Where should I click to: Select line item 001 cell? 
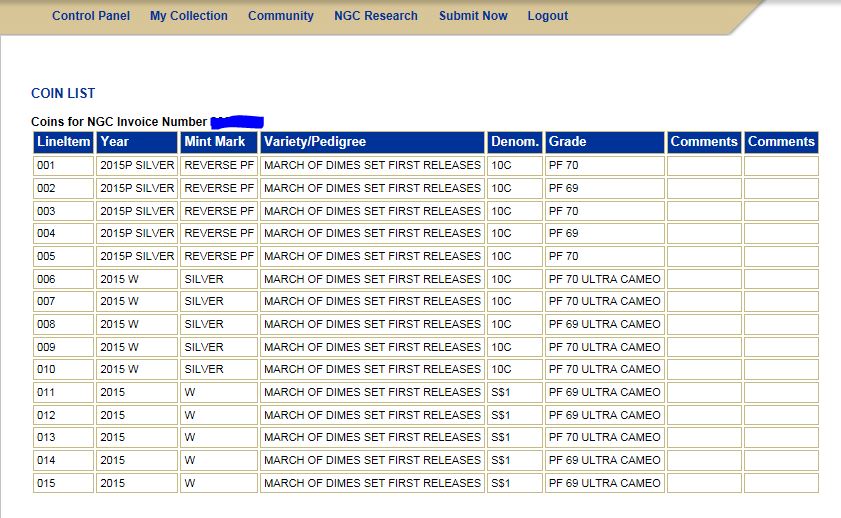[x=63, y=165]
